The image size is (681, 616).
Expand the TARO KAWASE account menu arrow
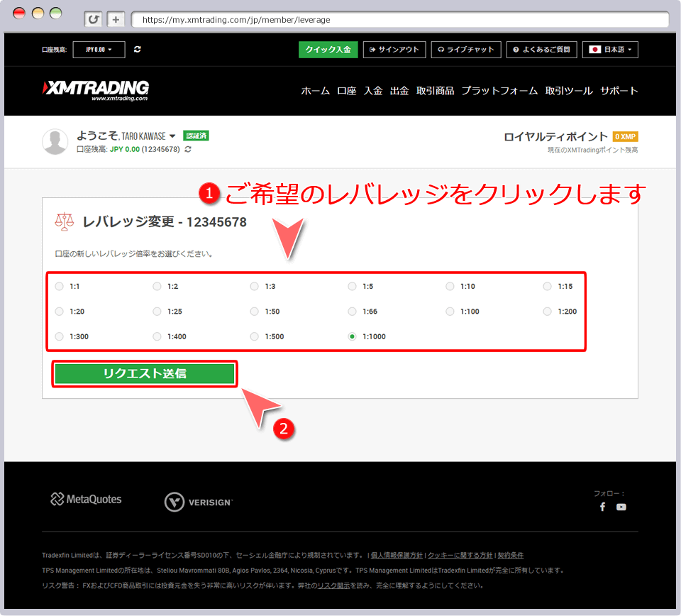click(x=172, y=136)
